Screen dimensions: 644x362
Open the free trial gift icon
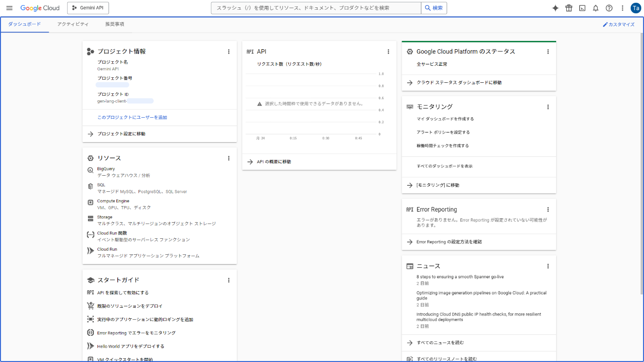[569, 8]
